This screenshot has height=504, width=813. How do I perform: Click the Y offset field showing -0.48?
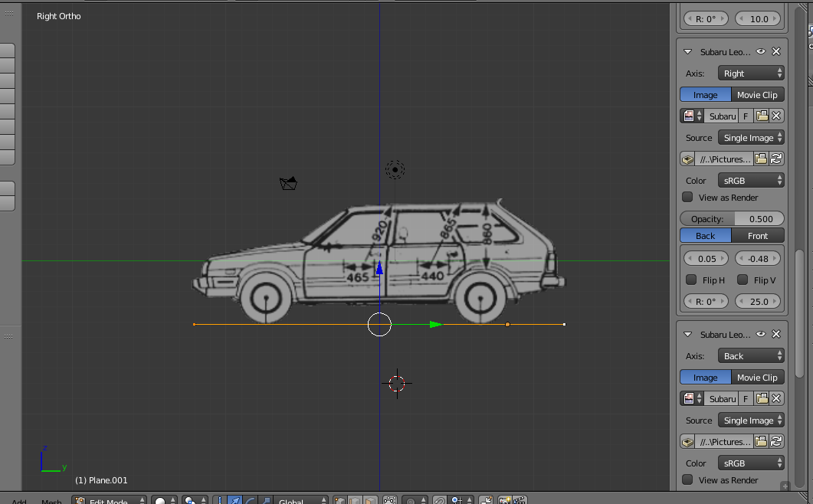(758, 258)
